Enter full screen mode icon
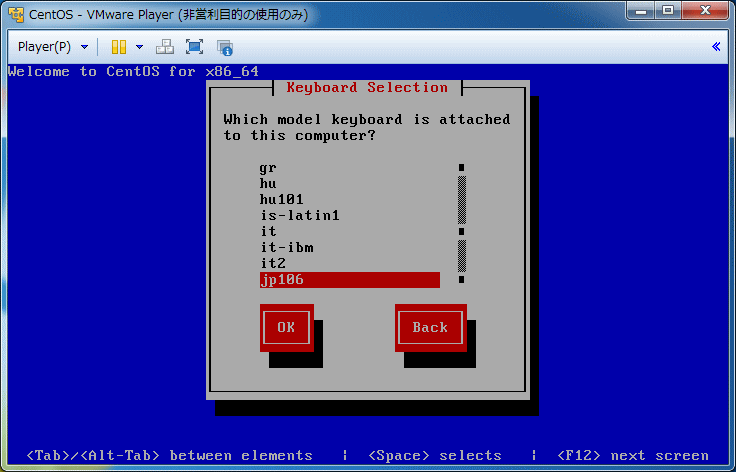 tap(195, 47)
